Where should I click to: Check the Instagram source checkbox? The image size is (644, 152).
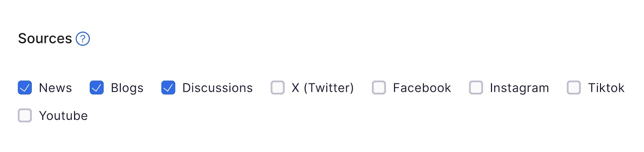pyautogui.click(x=476, y=88)
